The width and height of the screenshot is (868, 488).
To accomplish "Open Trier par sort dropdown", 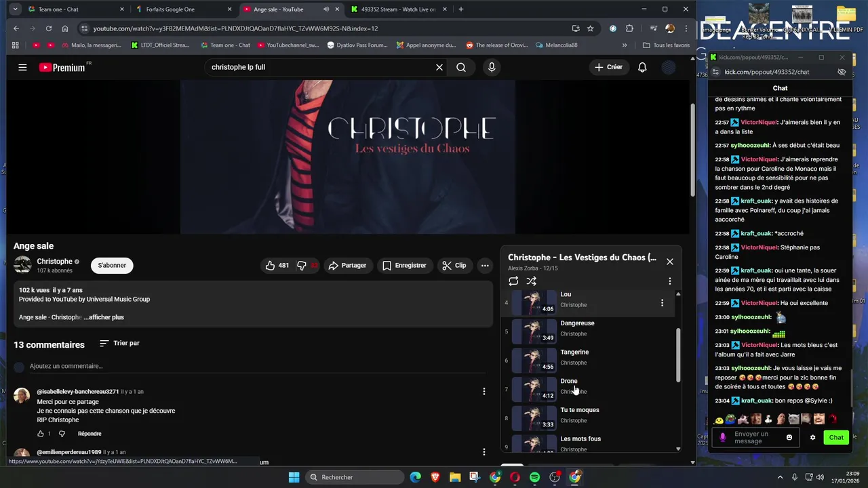I will pos(119,344).
